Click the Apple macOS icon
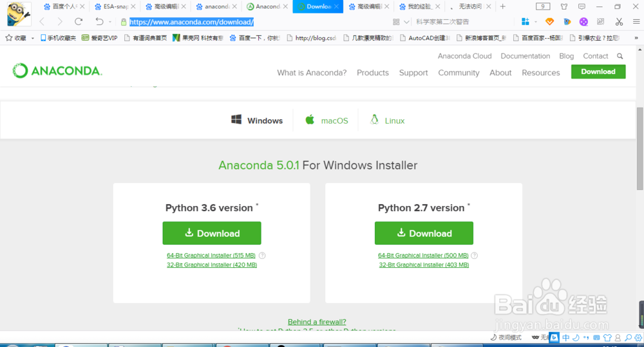This screenshot has height=347, width=644. pos(310,120)
